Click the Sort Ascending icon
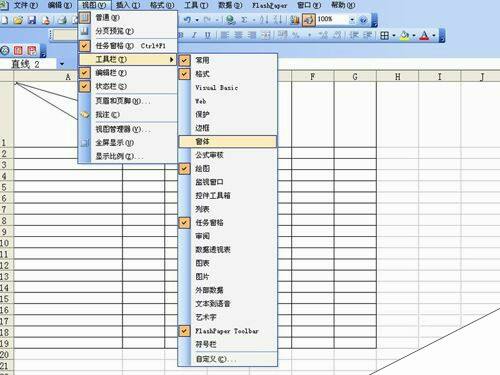500x375 pixels. click(264, 20)
